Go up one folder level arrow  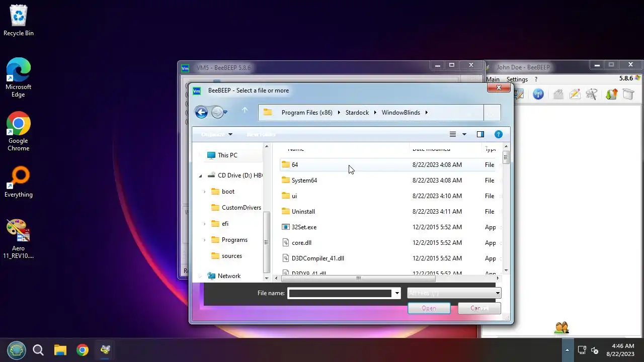coord(245,111)
